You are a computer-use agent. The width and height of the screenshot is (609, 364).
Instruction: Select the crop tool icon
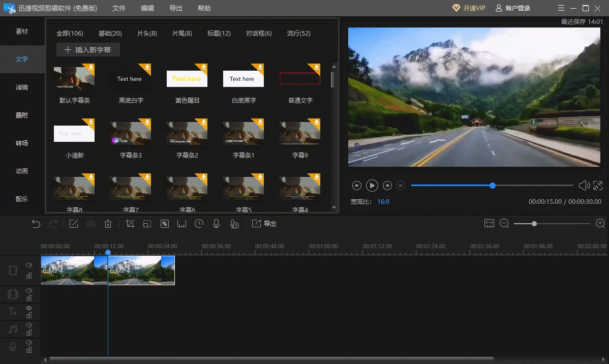(130, 224)
